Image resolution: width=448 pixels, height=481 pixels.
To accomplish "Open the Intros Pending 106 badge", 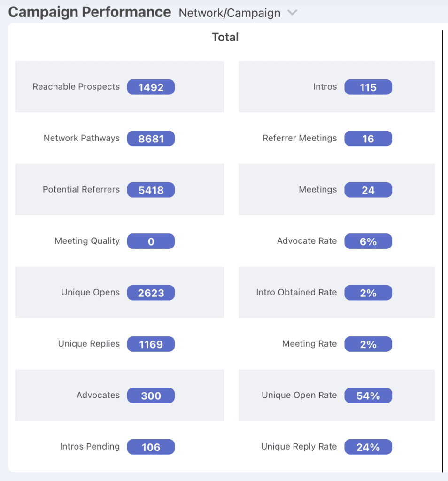I will click(x=151, y=447).
